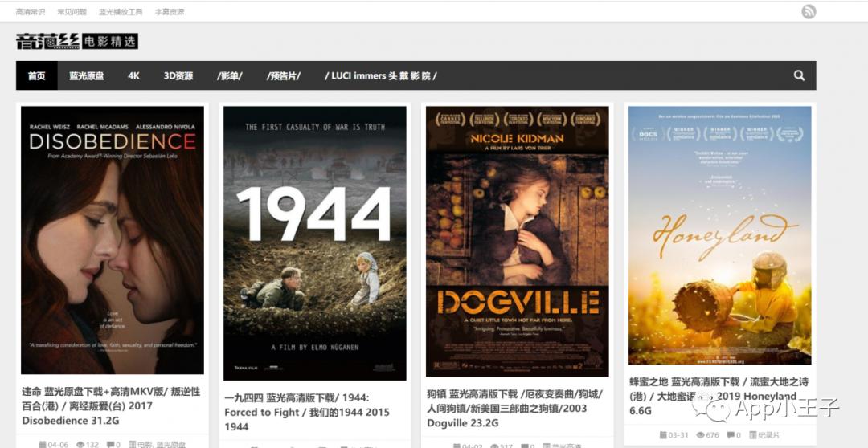This screenshot has height=448, width=868.
Task: Select the 蓝光原盘 menu item
Action: 86,75
